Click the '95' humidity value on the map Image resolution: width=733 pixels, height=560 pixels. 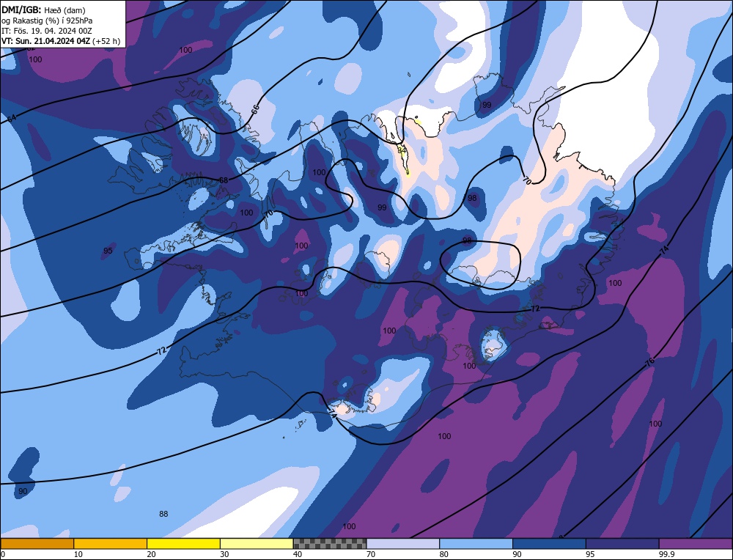click(108, 251)
